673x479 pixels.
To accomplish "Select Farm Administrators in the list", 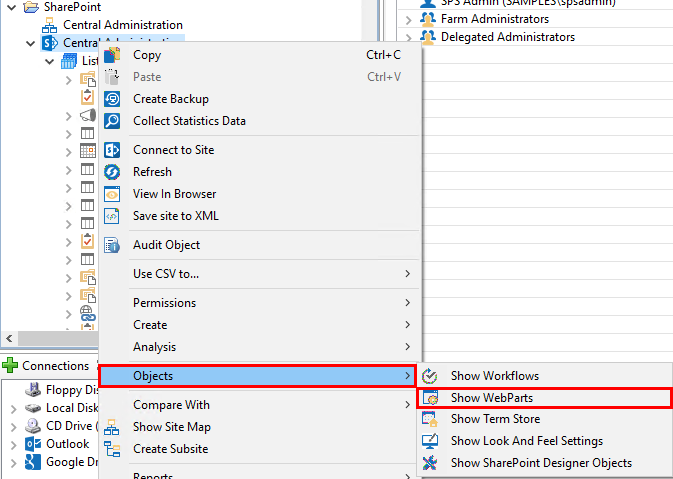I will click(x=496, y=19).
